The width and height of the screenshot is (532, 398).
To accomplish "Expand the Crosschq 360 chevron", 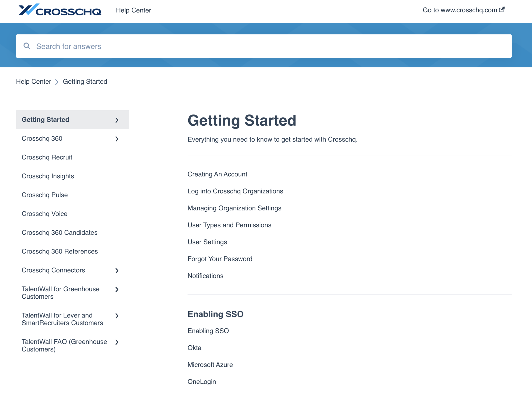I will [117, 139].
